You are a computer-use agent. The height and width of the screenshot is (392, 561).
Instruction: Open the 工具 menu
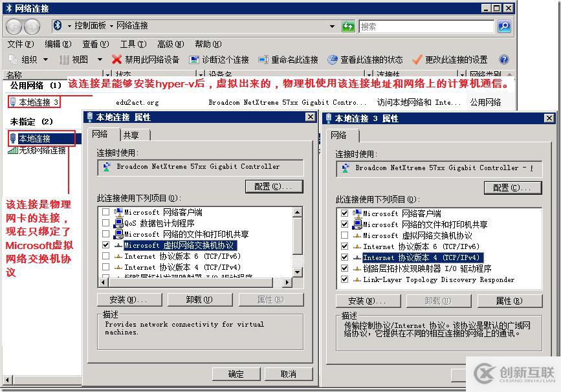coord(133,44)
